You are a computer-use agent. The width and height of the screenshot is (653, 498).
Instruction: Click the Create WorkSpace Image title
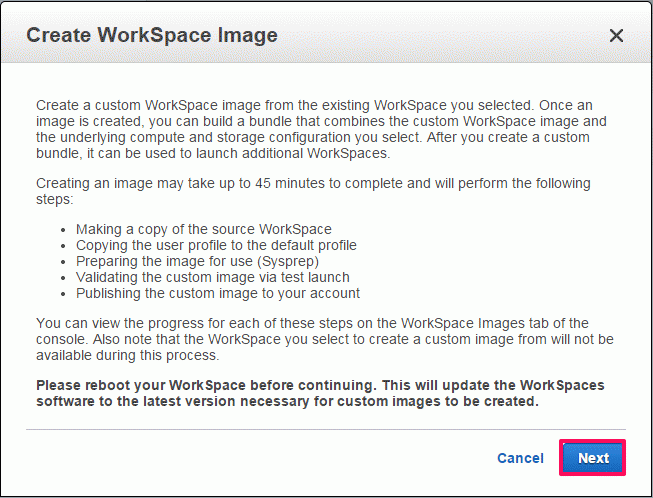152,35
